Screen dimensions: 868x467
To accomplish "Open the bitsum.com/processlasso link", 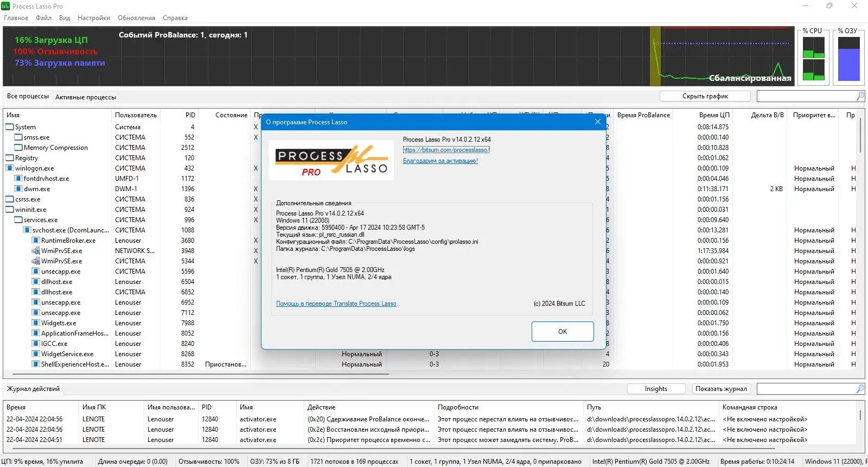I will (x=446, y=150).
